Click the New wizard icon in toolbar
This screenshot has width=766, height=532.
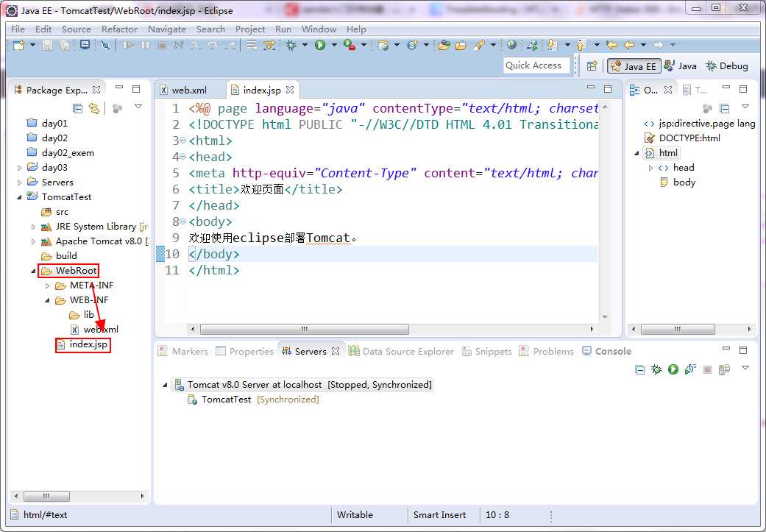pyautogui.click(x=18, y=46)
